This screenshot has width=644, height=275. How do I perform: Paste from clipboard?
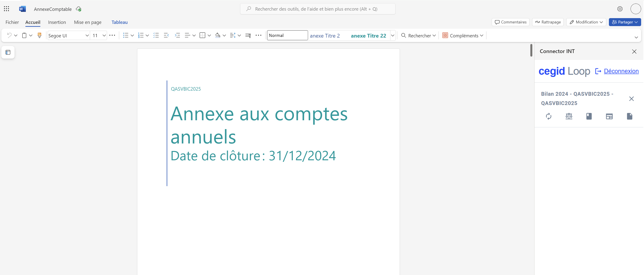pyautogui.click(x=24, y=35)
